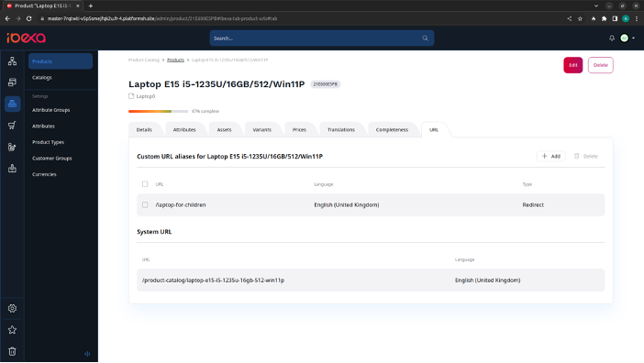
Task: Open the Commerce cart sidebar icon
Action: click(12, 126)
